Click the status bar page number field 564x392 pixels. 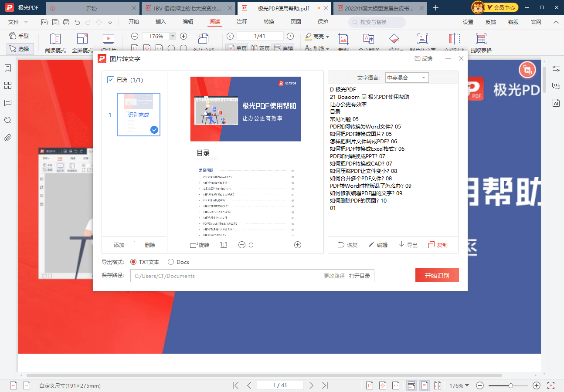tap(280, 385)
